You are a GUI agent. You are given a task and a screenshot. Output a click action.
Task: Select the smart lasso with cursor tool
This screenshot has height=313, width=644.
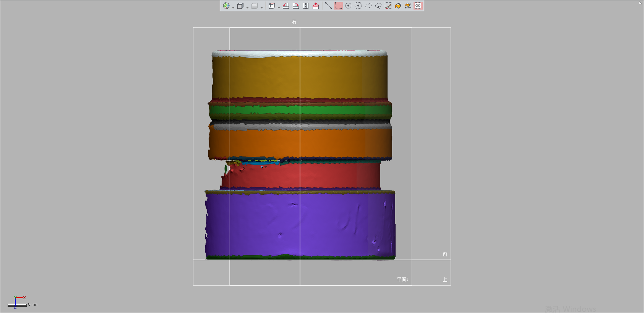(x=378, y=6)
